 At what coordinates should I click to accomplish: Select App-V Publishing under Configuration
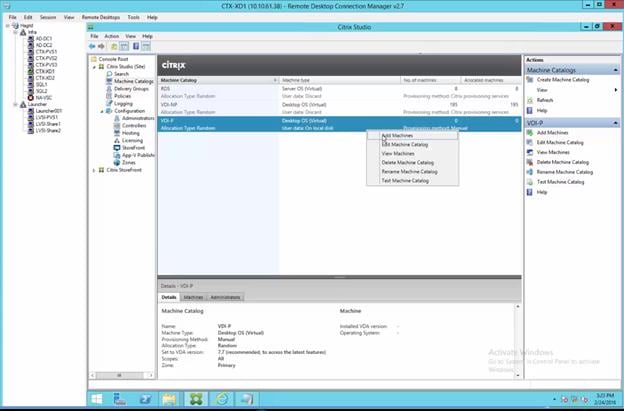pyautogui.click(x=138, y=155)
